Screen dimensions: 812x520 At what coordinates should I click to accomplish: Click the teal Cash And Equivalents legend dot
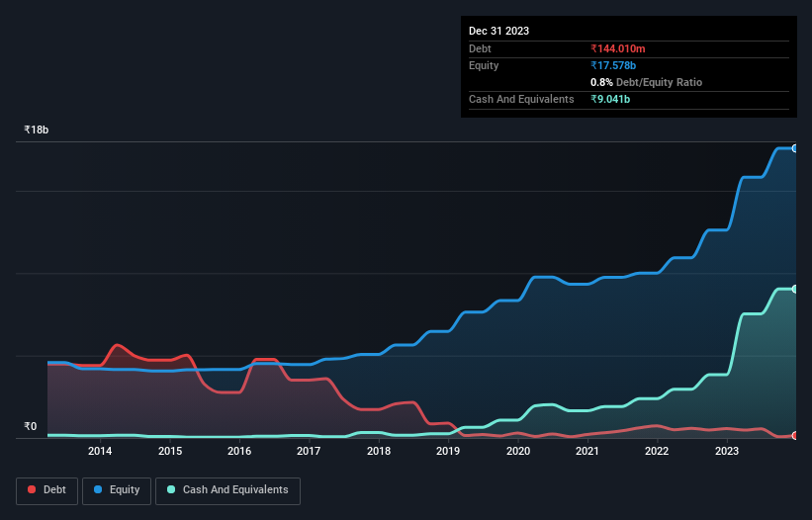coord(171,489)
